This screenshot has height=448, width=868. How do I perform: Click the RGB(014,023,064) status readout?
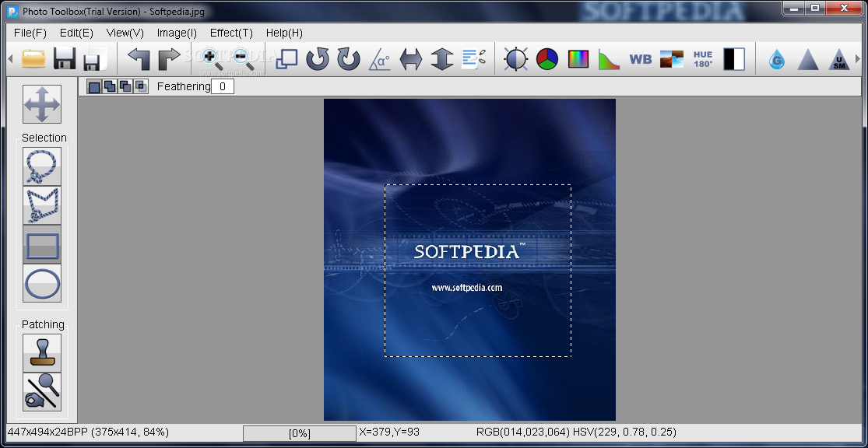tap(523, 432)
